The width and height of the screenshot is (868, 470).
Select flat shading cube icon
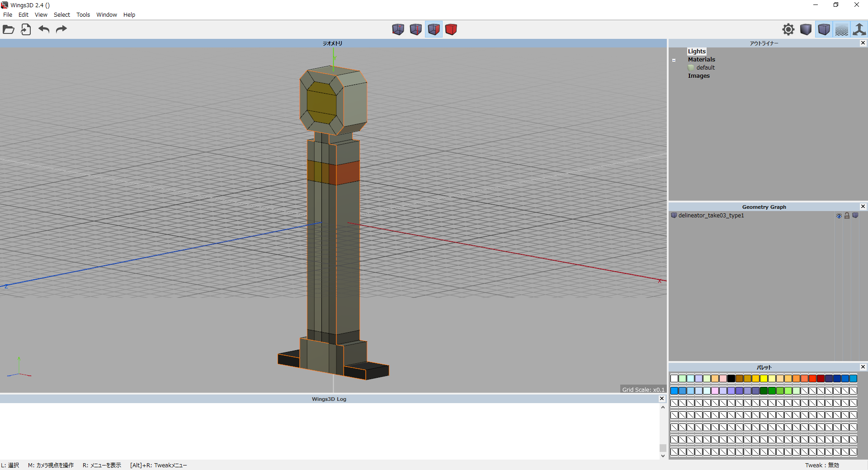pos(806,29)
